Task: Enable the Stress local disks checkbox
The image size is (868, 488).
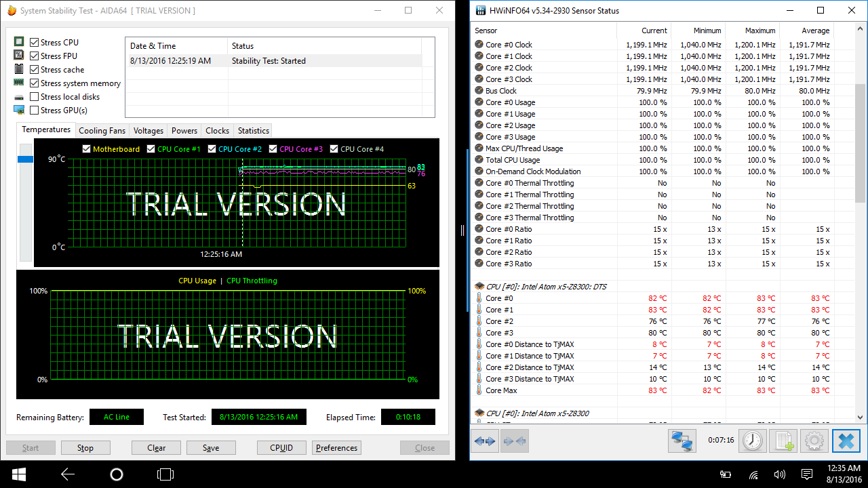Action: pos(35,97)
